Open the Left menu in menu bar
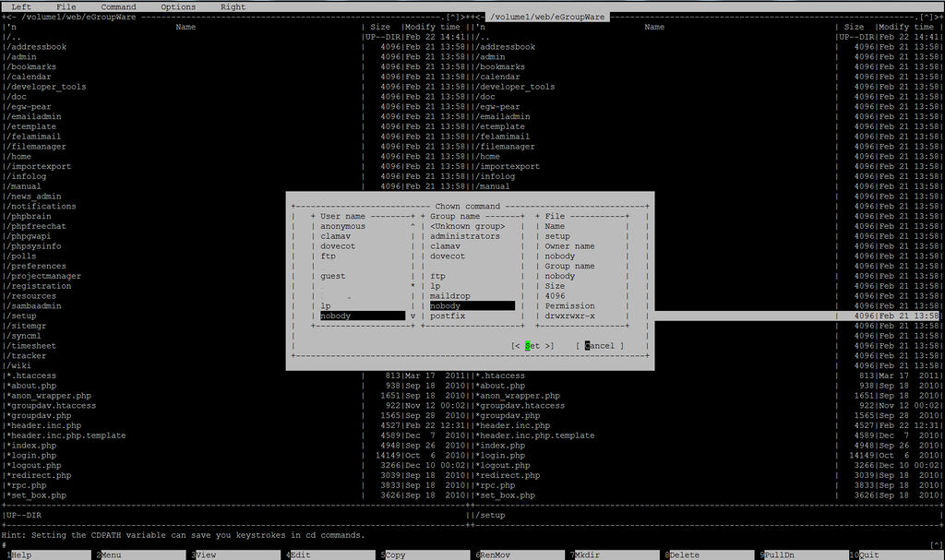Viewport: 945px width, 560px height. [21, 6]
